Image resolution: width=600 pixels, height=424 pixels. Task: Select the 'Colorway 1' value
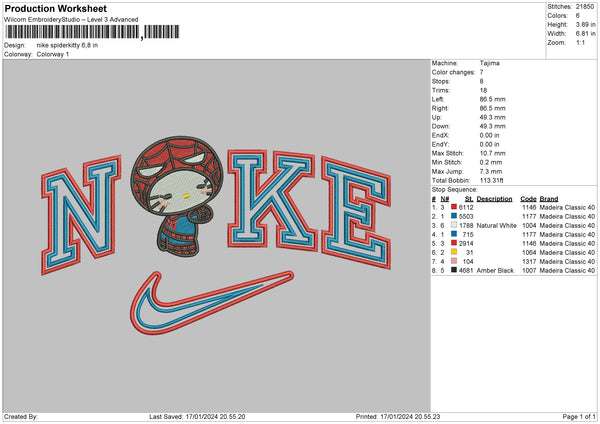click(x=53, y=54)
